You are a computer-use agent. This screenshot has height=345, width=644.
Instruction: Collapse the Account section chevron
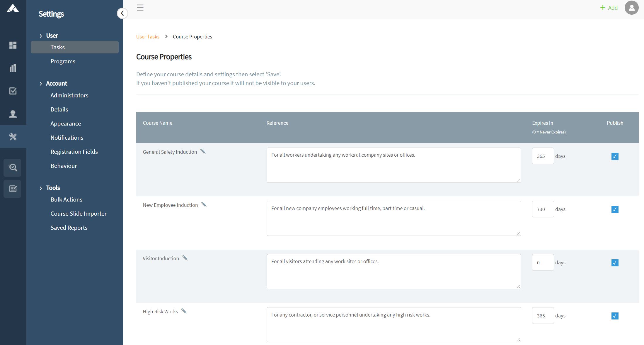click(41, 84)
